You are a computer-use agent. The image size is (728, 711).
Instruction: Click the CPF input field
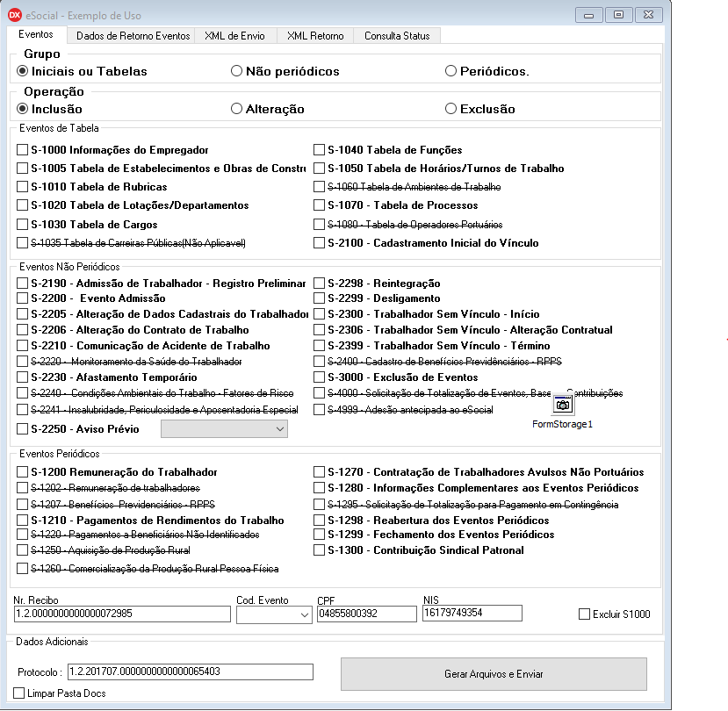click(x=367, y=614)
